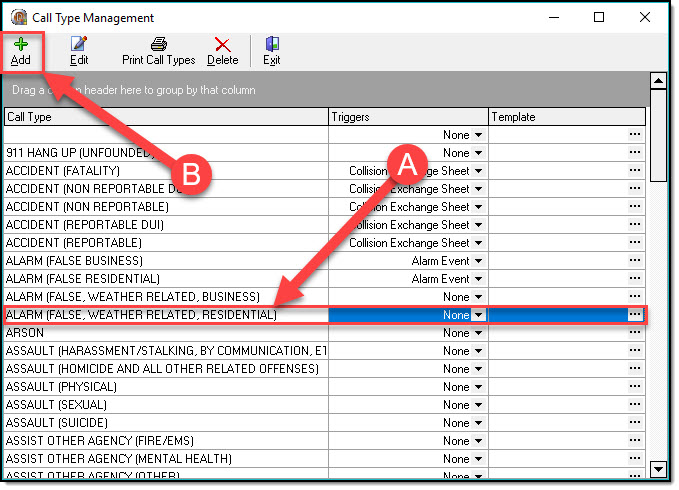Open Triggers dropdown on selected residential alarm row
Viewport: 679px width, 490px height.
(x=478, y=315)
